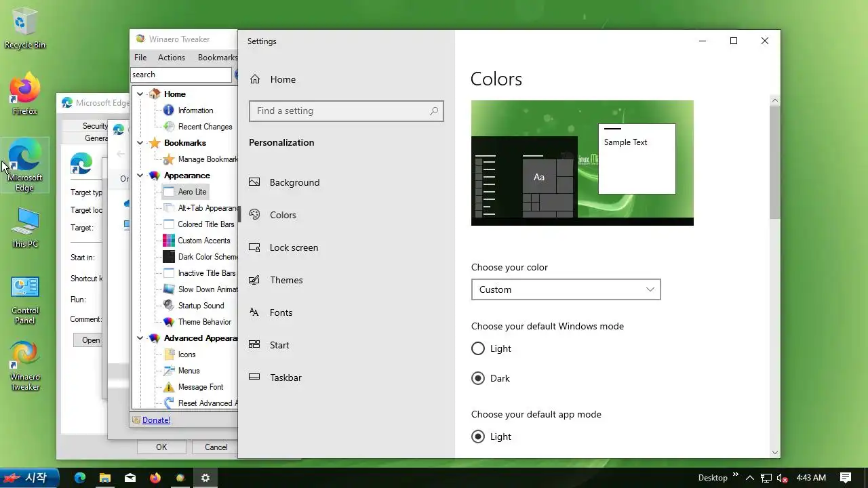Viewport: 868px width, 488px height.
Task: Click the Lock screen icon
Action: (254, 247)
